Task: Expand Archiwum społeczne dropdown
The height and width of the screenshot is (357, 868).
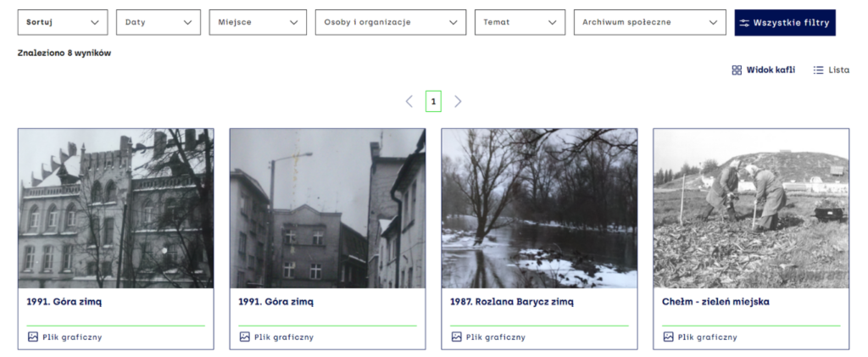Action: tap(650, 22)
